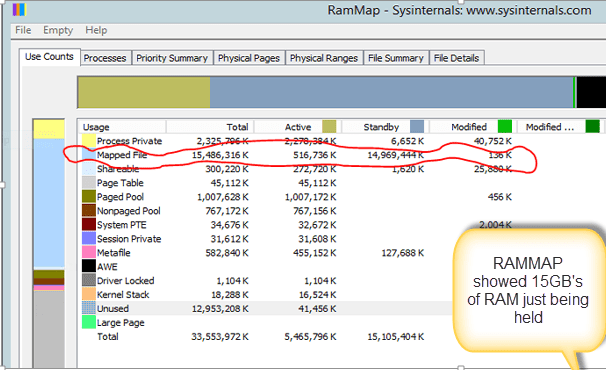Click the Active olive color swatch in header
This screenshot has height=370, width=606.
pos(329,126)
